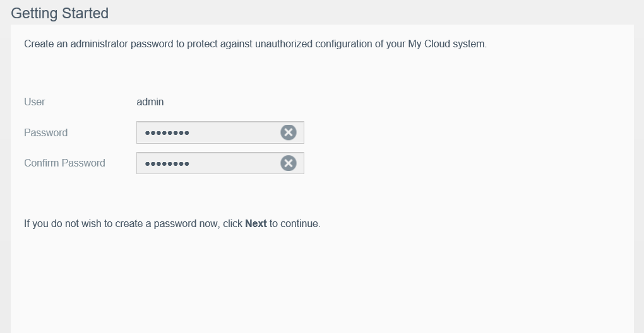Screen dimensions: 644x333
Task: Clear the Password field with its X icon
Action: point(288,132)
